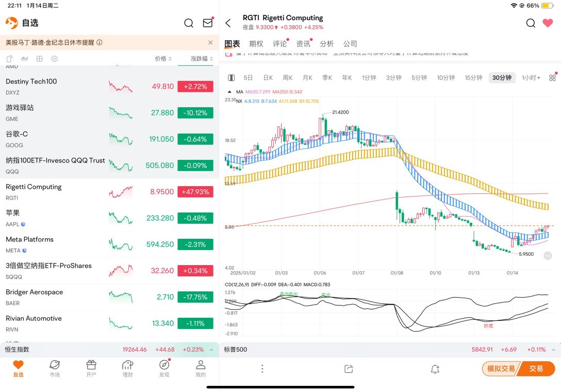Add a price alert bell
The image size is (561, 392).
tap(435, 369)
